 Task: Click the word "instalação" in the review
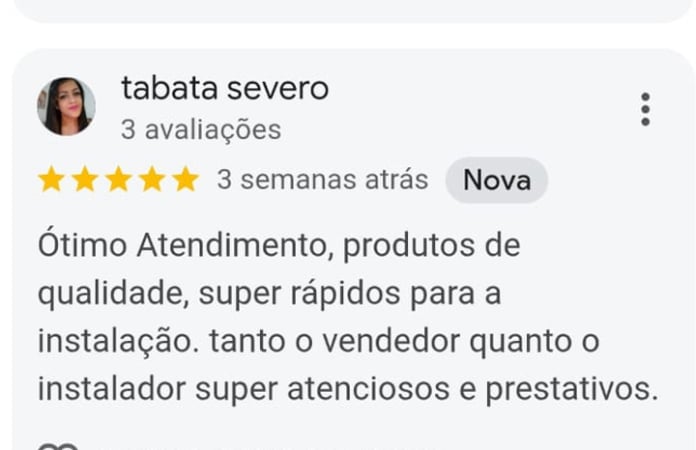(x=119, y=341)
